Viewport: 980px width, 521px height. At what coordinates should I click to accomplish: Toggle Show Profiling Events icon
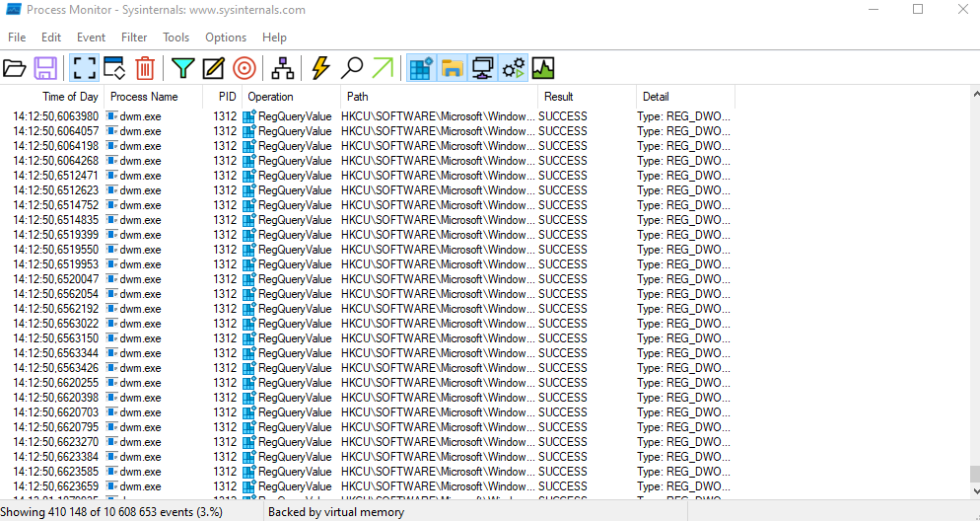[543, 67]
